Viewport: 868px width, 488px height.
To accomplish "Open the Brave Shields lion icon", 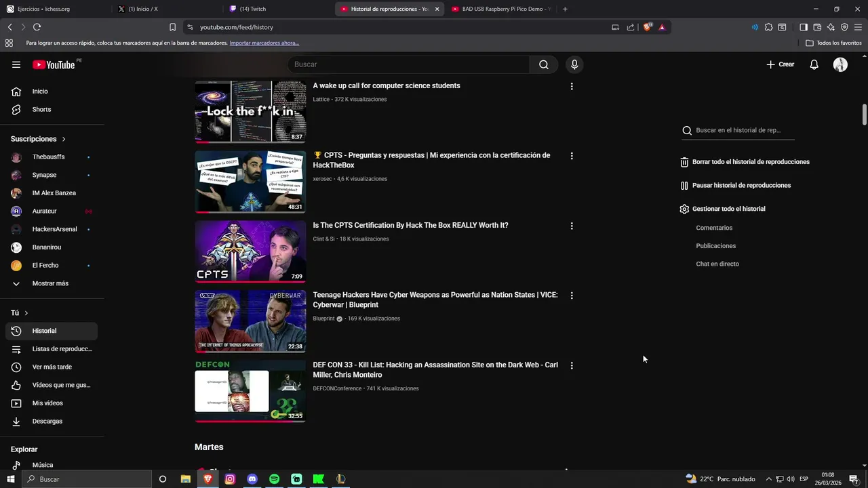I will point(647,27).
